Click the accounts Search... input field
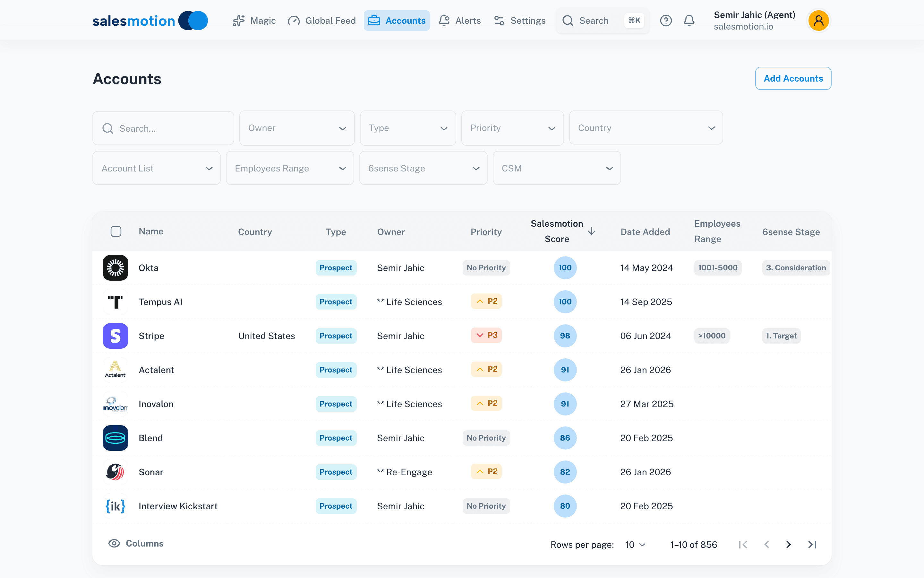This screenshot has width=924, height=578. (x=163, y=128)
